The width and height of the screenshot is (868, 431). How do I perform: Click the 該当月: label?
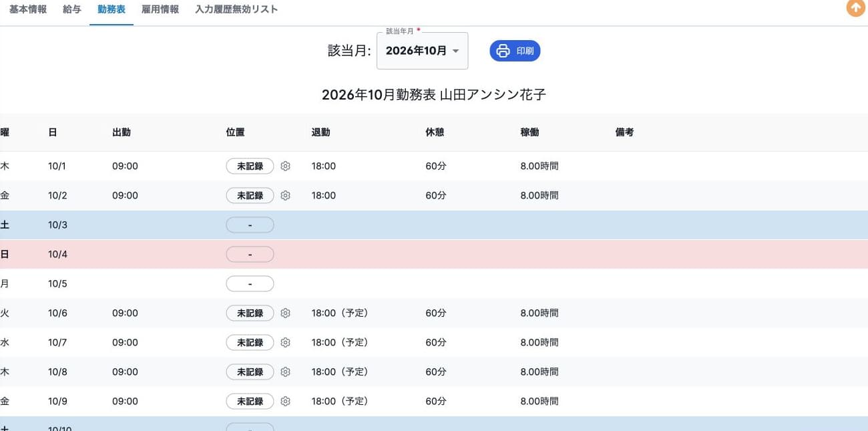pyautogui.click(x=349, y=51)
